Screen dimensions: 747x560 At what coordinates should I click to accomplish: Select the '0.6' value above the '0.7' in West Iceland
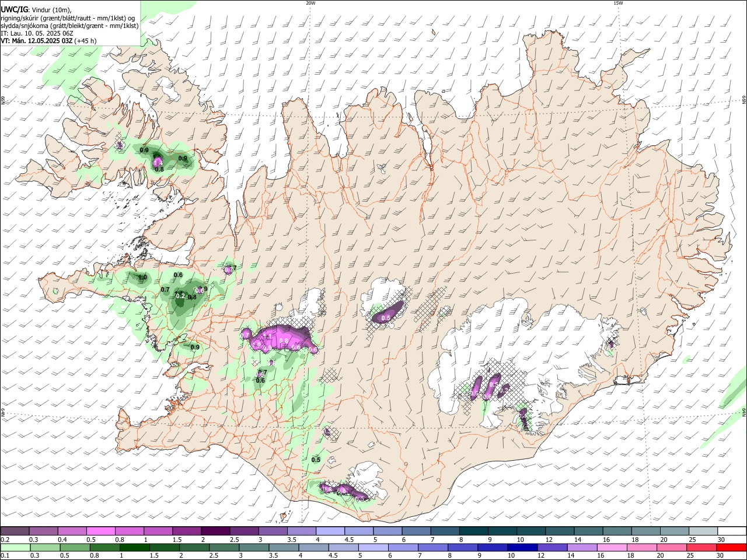(178, 275)
